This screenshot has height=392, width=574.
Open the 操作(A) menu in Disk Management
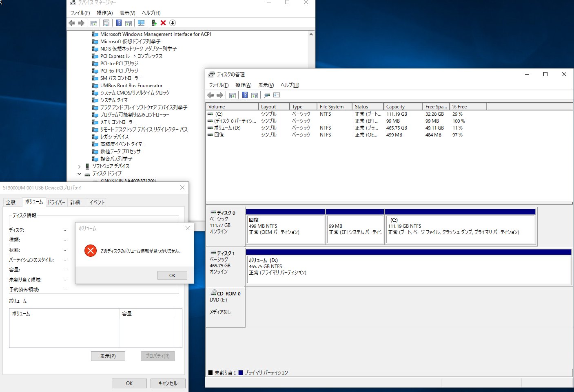click(x=243, y=85)
